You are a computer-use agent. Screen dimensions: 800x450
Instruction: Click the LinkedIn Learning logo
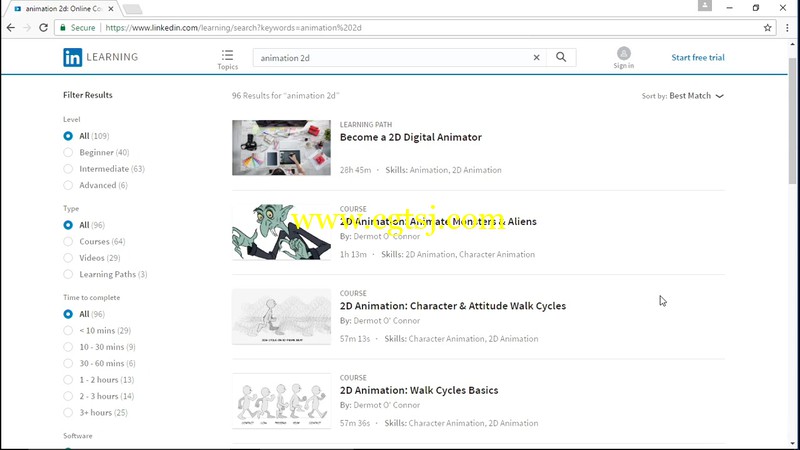point(101,57)
